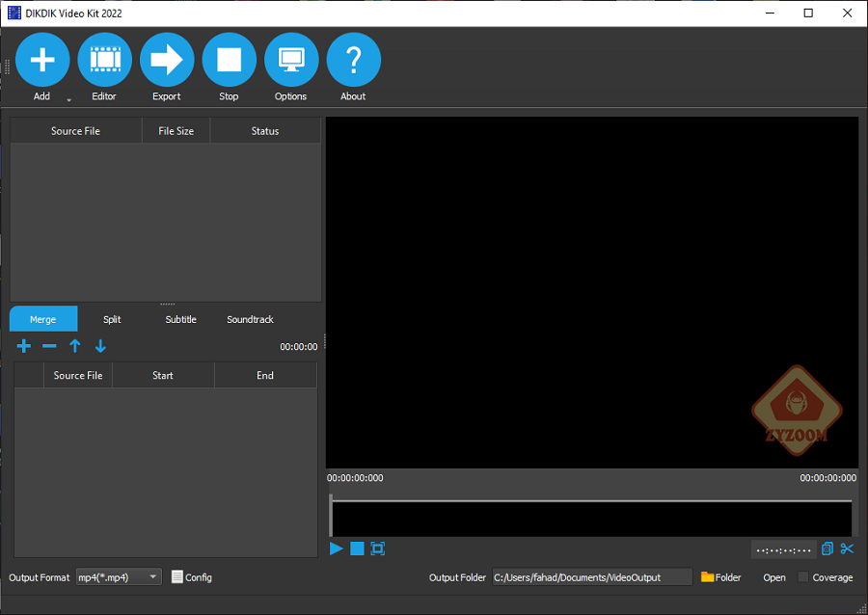Maximize the DIKDIK Video Kit window
Screen dimensions: 868x615
coord(808,13)
